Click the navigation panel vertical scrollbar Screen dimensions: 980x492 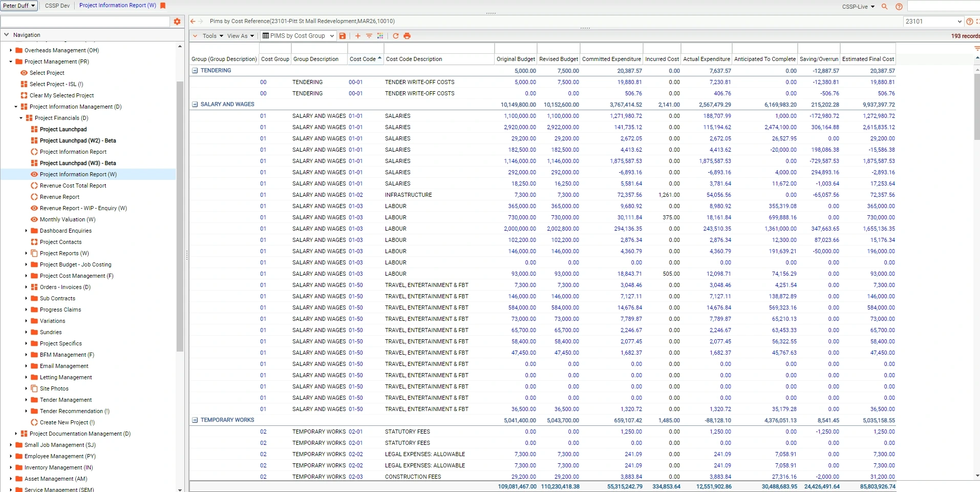(180, 216)
